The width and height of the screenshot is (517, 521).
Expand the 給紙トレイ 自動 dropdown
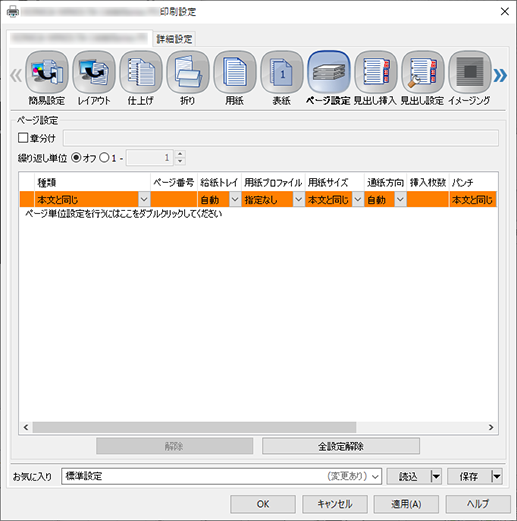point(235,199)
